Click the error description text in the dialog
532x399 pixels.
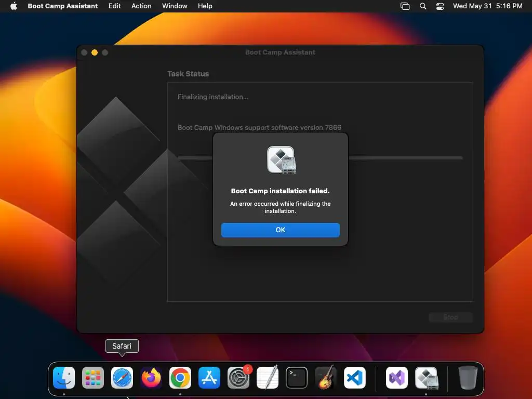280,207
